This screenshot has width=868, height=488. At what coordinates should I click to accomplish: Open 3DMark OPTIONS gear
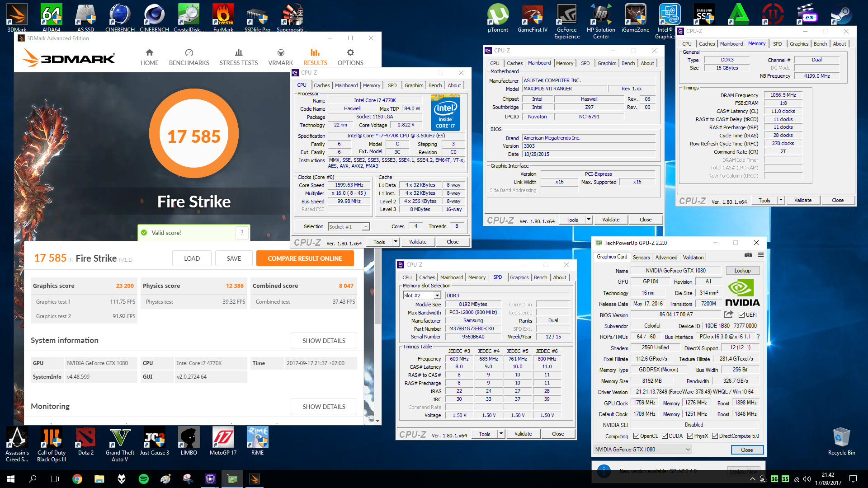coord(350,57)
